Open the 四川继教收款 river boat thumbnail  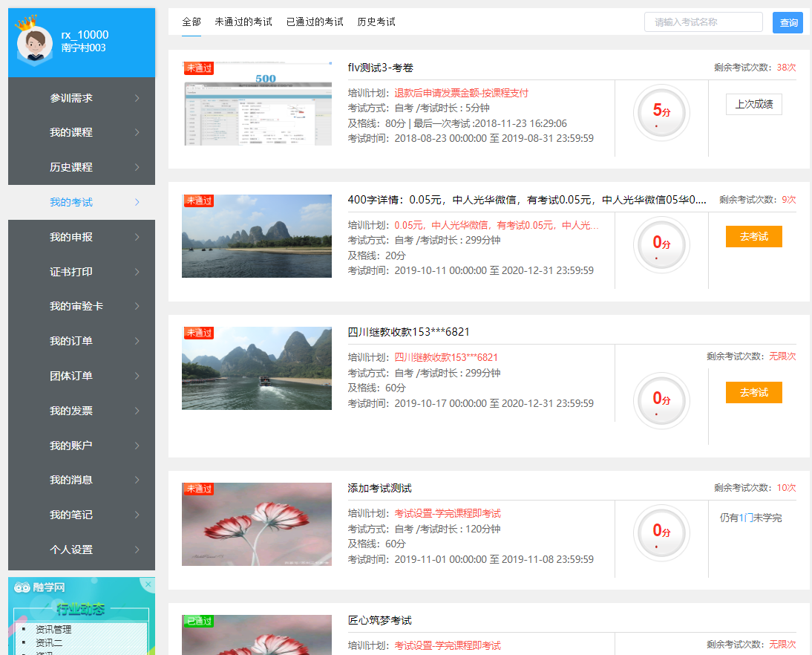coord(257,368)
